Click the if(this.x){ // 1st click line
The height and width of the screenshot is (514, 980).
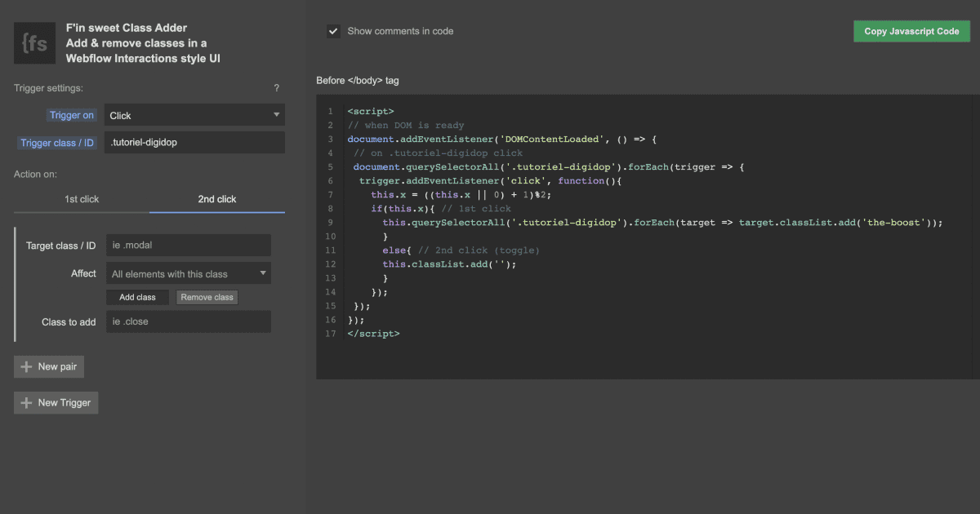point(441,208)
